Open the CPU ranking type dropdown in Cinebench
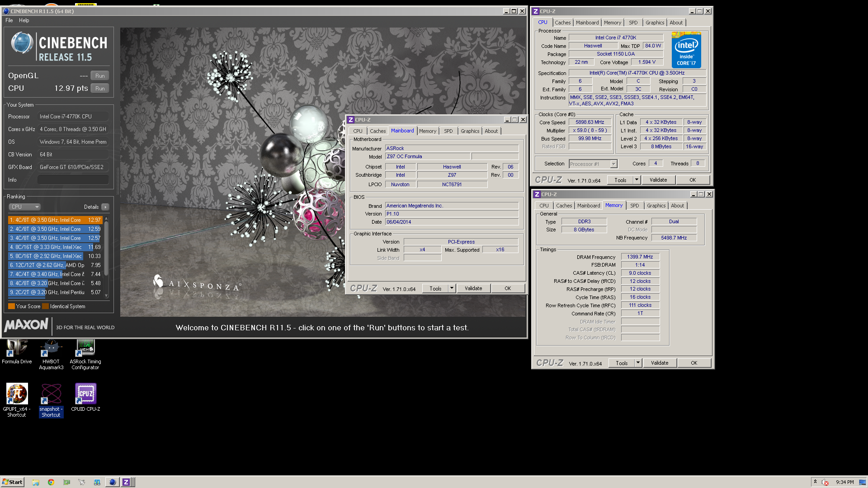The height and width of the screenshot is (488, 868). pos(25,207)
